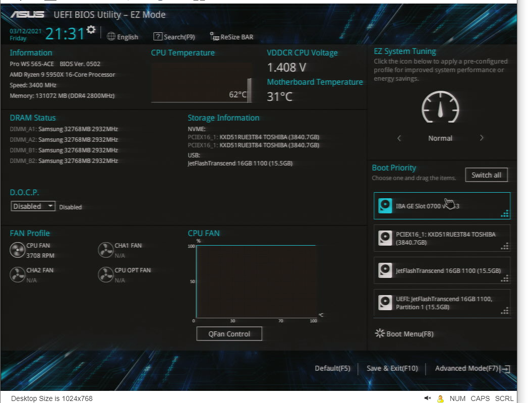Viewport: 532px width, 403px height.
Task: Select JetFlashTranscend 16GB boot priority entry
Action: (442, 270)
